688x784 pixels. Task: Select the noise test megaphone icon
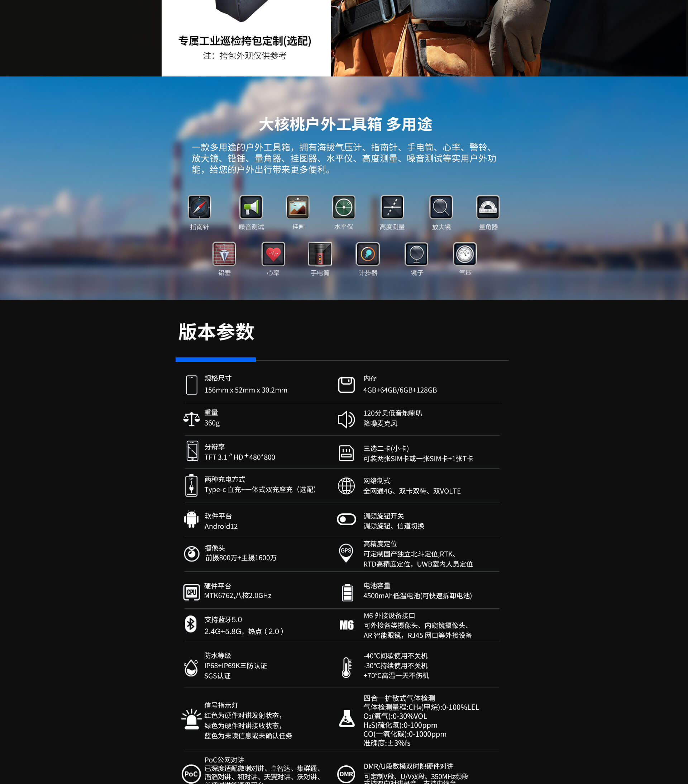coord(251,207)
